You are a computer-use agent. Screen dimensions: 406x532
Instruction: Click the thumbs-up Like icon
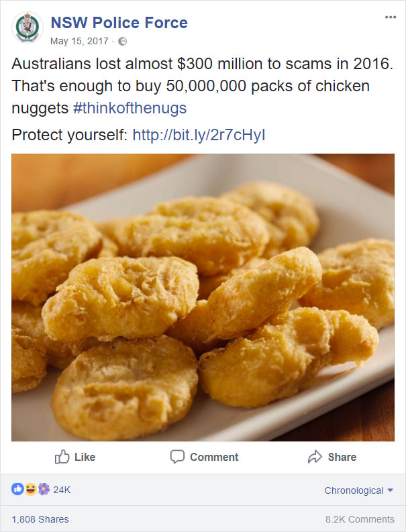coord(62,457)
